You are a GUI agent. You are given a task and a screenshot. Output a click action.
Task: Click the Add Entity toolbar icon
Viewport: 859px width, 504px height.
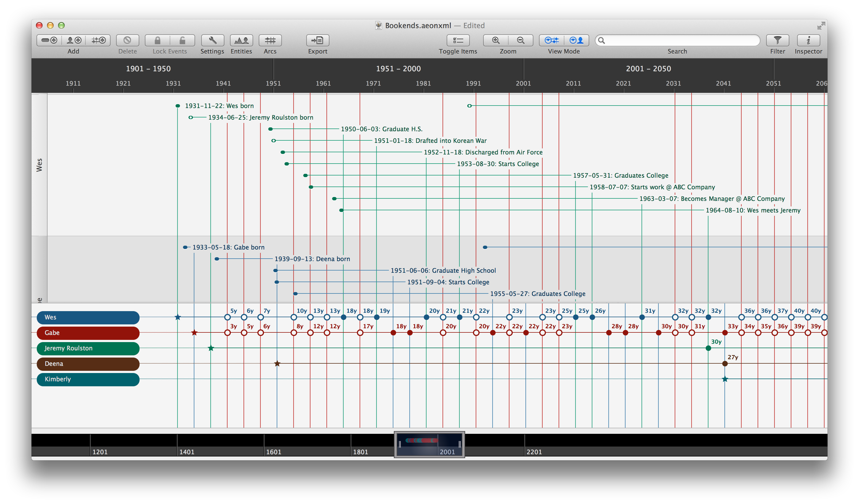pyautogui.click(x=74, y=40)
